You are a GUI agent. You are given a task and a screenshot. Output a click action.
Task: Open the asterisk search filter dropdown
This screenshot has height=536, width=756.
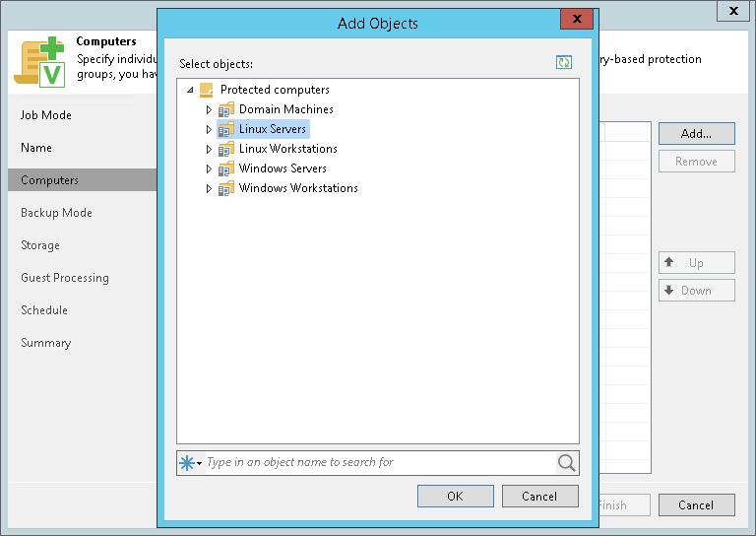(x=190, y=463)
